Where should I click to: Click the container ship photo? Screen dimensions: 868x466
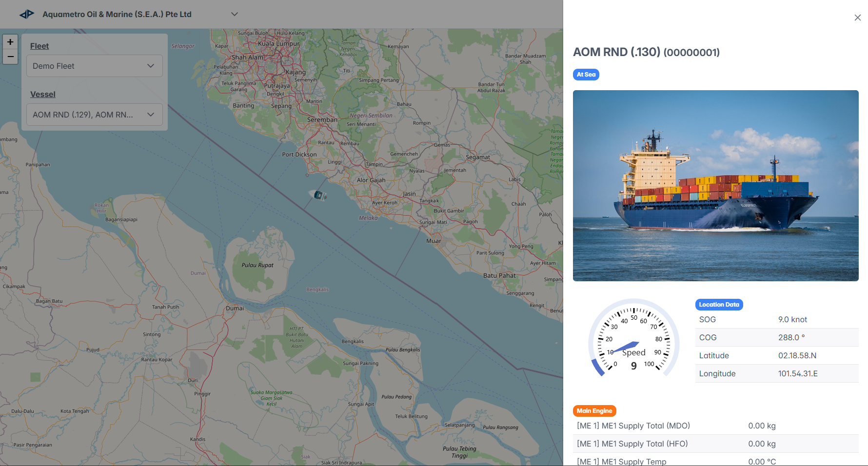[715, 186]
